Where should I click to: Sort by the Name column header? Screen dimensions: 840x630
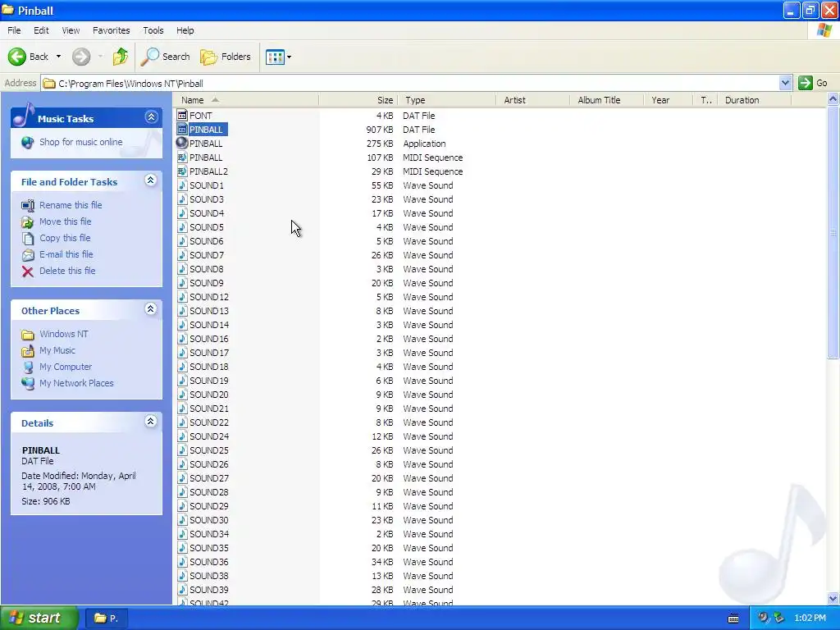[x=247, y=100]
